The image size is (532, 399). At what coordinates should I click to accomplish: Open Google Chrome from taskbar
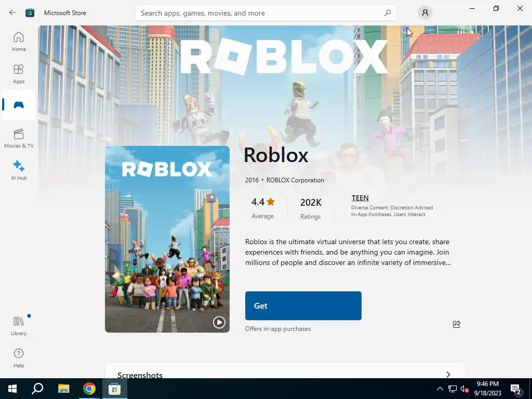tap(89, 389)
